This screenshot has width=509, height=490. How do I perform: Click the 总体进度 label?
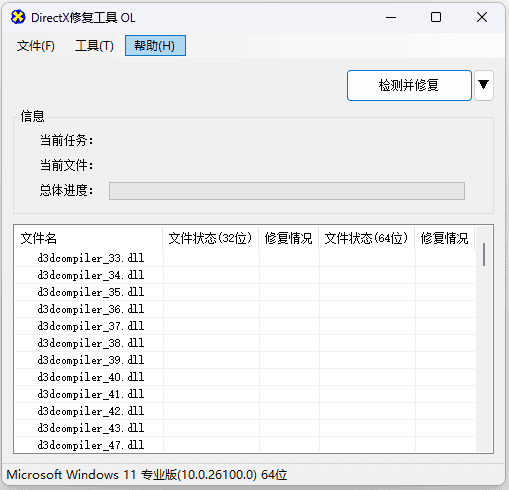(66, 190)
